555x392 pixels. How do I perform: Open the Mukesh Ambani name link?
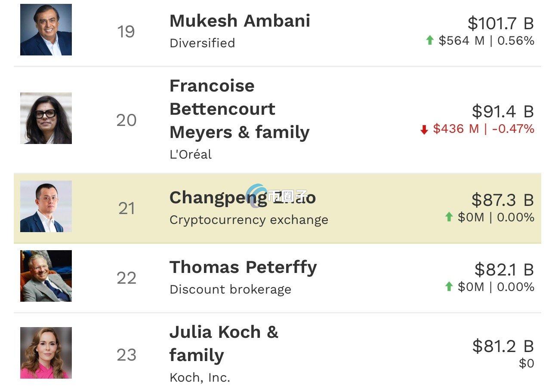(240, 21)
